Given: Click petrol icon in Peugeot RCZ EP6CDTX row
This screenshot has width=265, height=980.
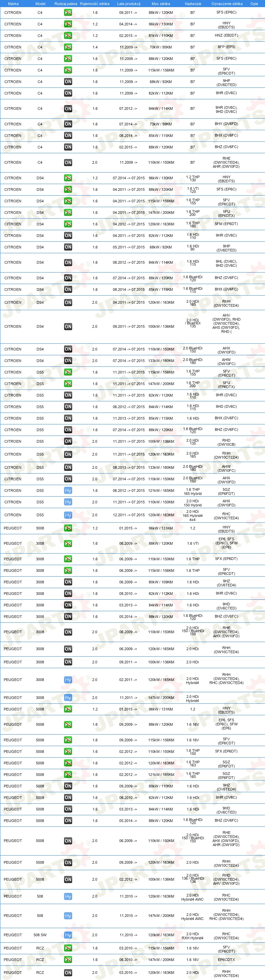Looking at the screenshot, I should [68, 959].
